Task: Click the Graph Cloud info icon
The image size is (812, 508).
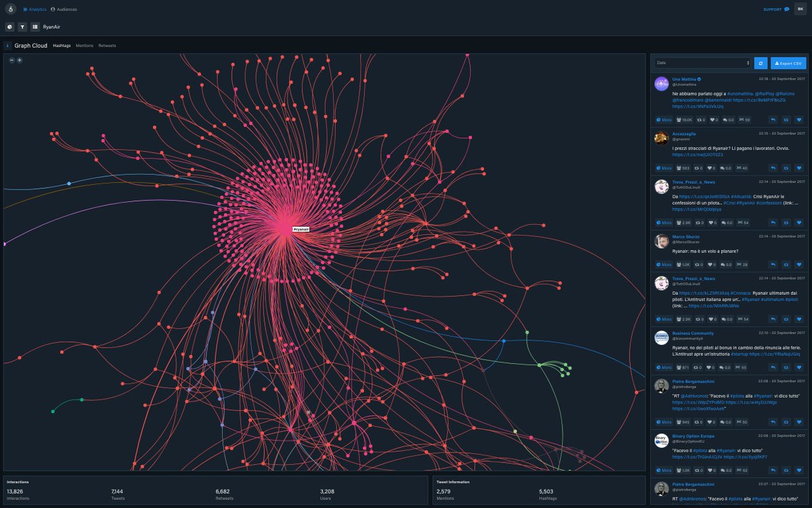Action: [x=7, y=45]
